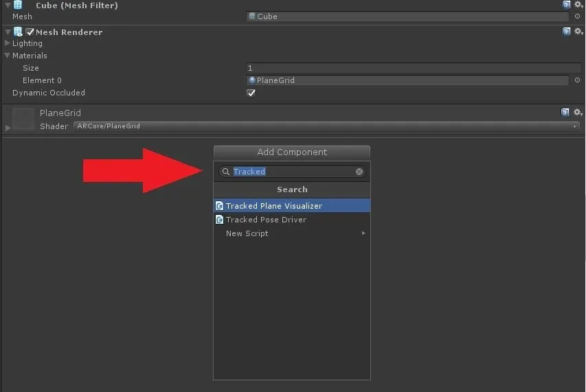
Task: Click the Mesh Filter component icon
Action: (x=18, y=5)
